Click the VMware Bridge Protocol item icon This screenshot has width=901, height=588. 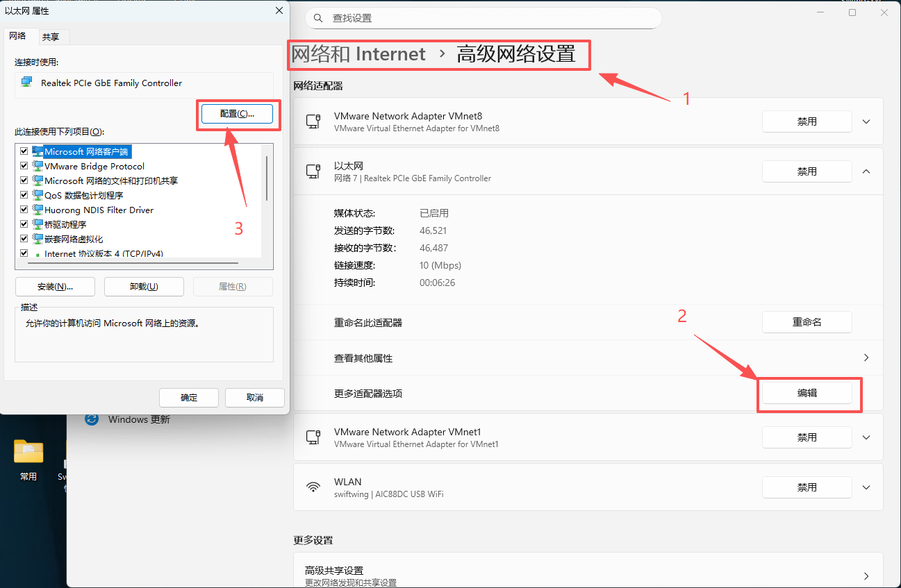(x=38, y=166)
